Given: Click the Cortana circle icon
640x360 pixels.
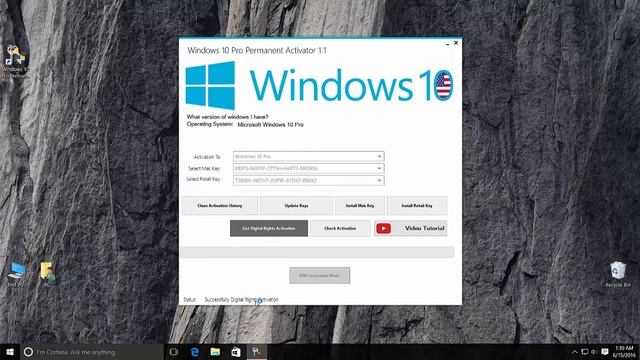Looking at the screenshot, I should [x=28, y=352].
